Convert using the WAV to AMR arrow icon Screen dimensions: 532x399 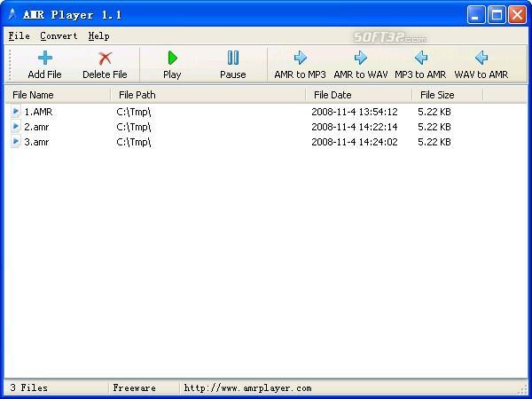(x=481, y=58)
